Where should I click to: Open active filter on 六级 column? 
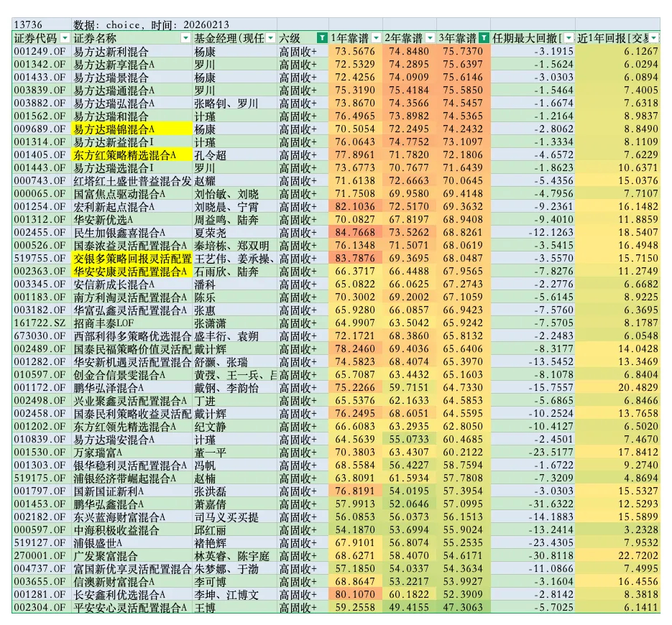click(322, 38)
